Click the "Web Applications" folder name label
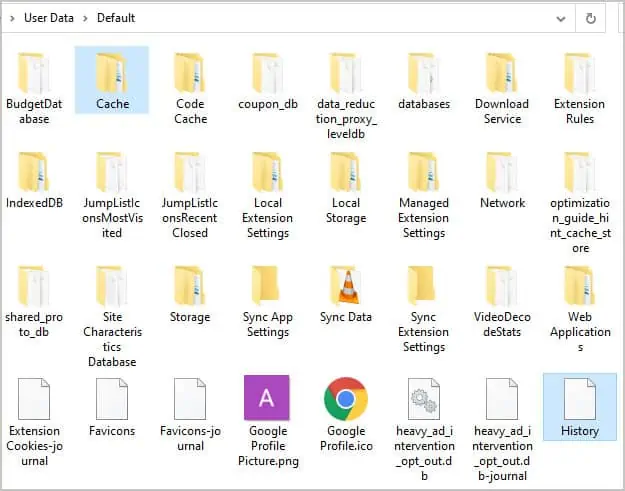The width and height of the screenshot is (625, 491). [580, 332]
